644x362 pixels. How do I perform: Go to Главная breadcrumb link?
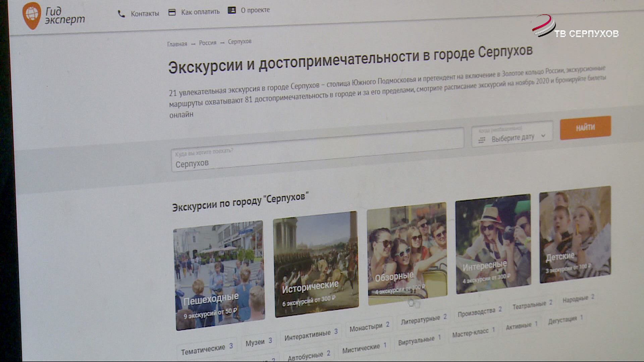click(x=177, y=44)
